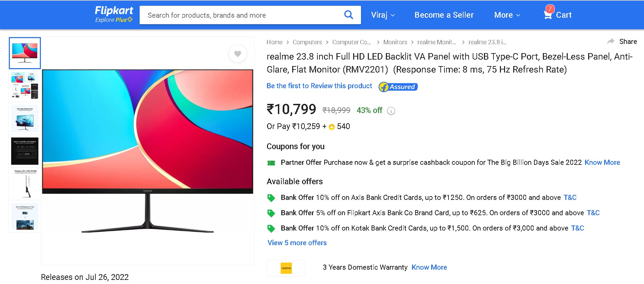644x284 pixels.
Task: Click the Share icon
Action: click(x=611, y=41)
